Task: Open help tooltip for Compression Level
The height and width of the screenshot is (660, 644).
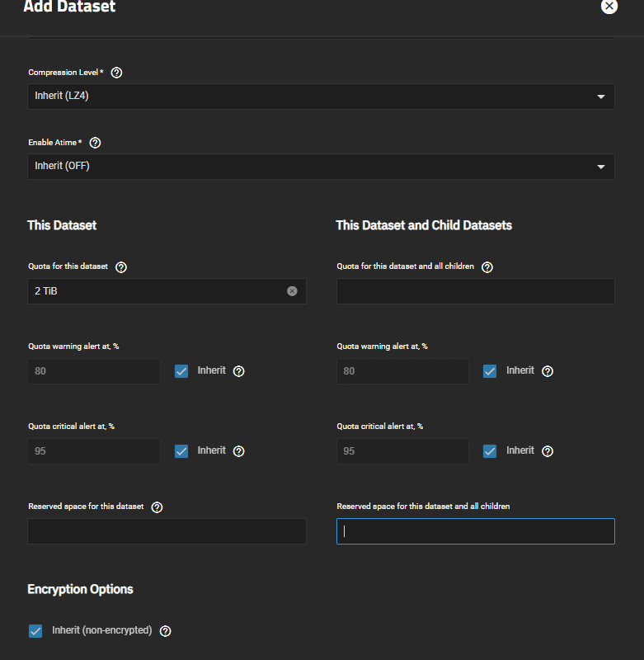Action: 116,73
